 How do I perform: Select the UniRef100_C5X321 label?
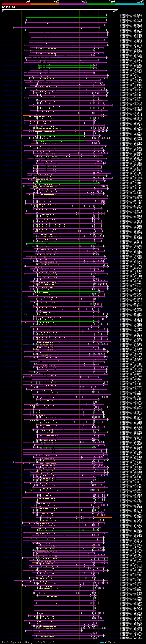pos(131,70)
